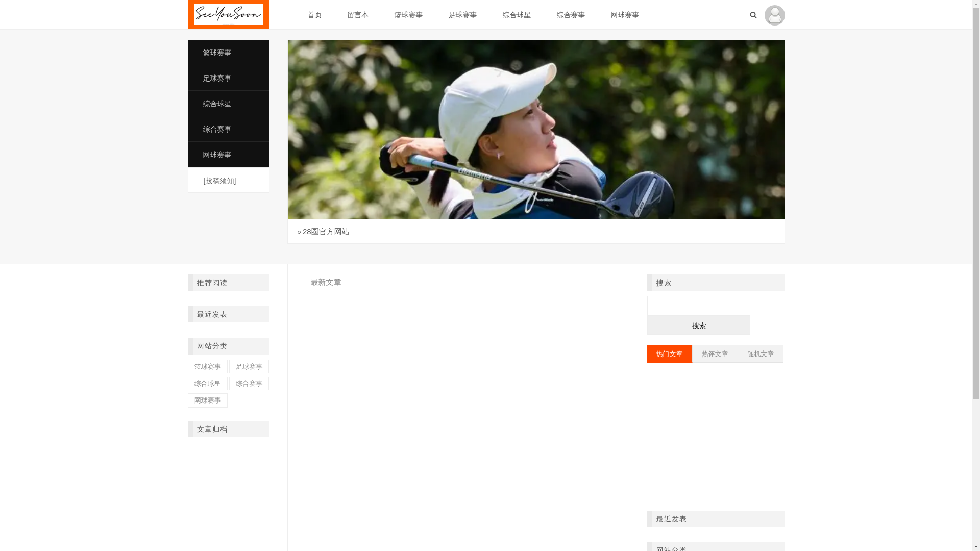Switch to the 热评文章 tab
980x551 pixels.
coord(715,354)
